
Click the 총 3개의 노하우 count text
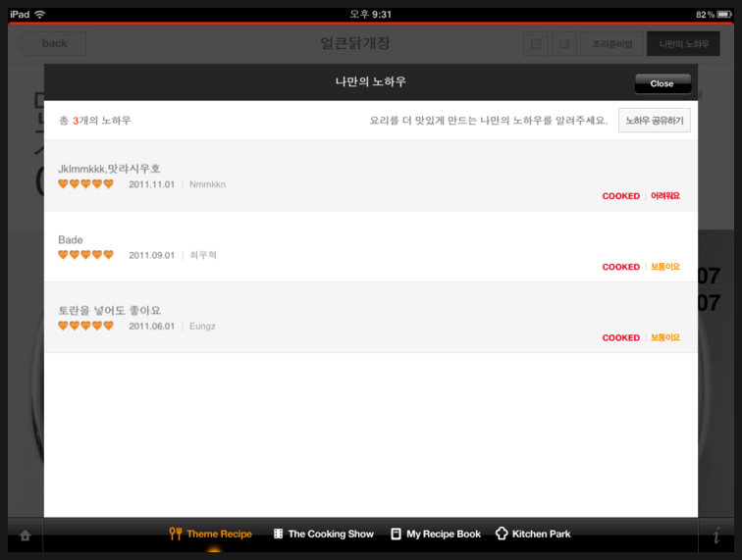point(94,121)
